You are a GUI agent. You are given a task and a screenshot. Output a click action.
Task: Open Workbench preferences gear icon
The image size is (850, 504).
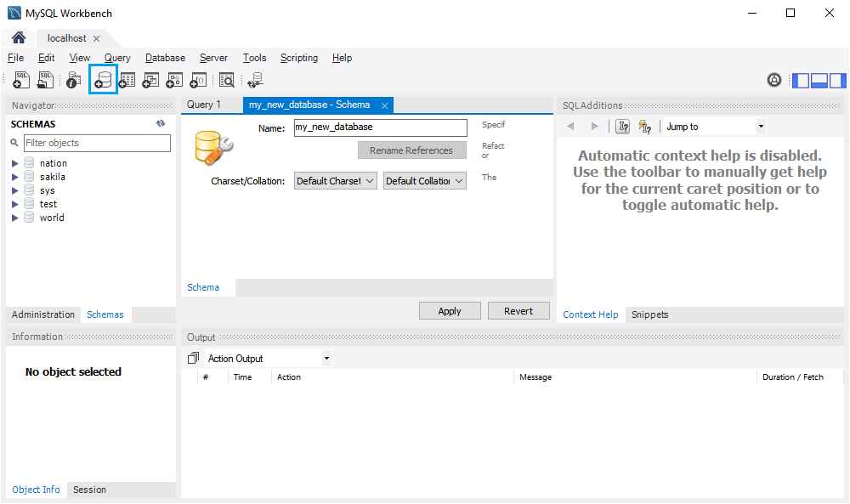pos(774,80)
